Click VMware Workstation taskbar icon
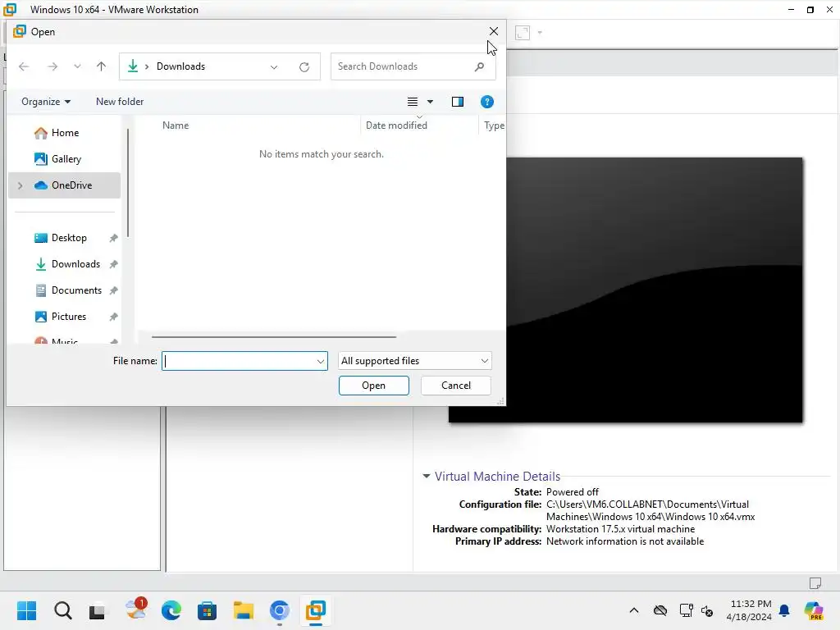 (316, 610)
